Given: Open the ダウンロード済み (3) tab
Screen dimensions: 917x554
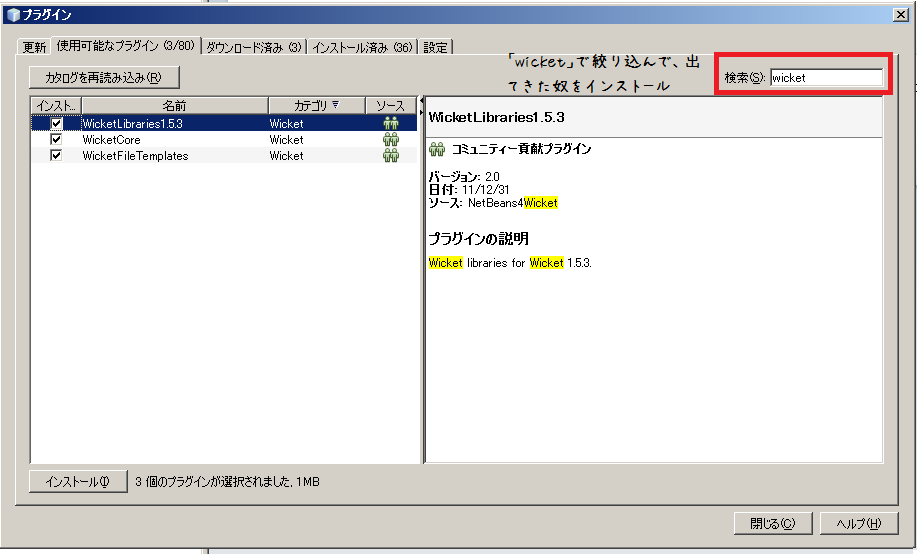Looking at the screenshot, I should (x=254, y=47).
